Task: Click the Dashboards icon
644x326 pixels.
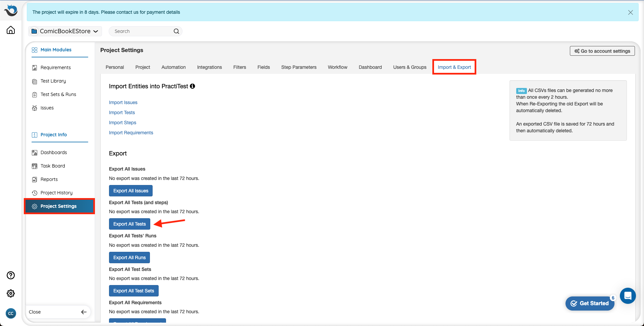Action: pyautogui.click(x=35, y=153)
